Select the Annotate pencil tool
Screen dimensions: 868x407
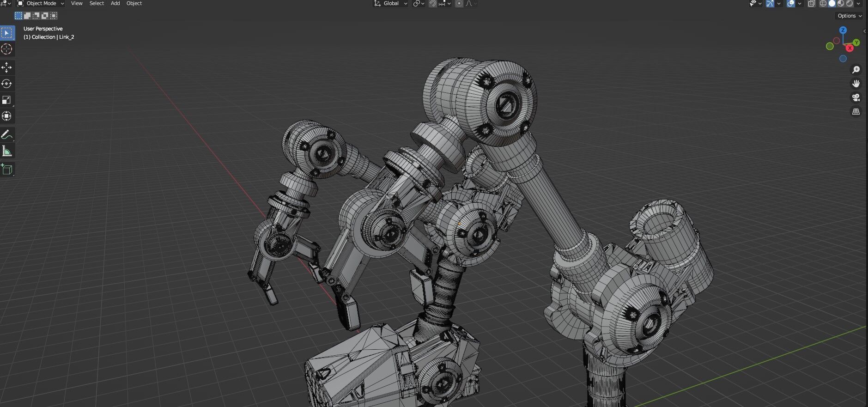tap(6, 134)
